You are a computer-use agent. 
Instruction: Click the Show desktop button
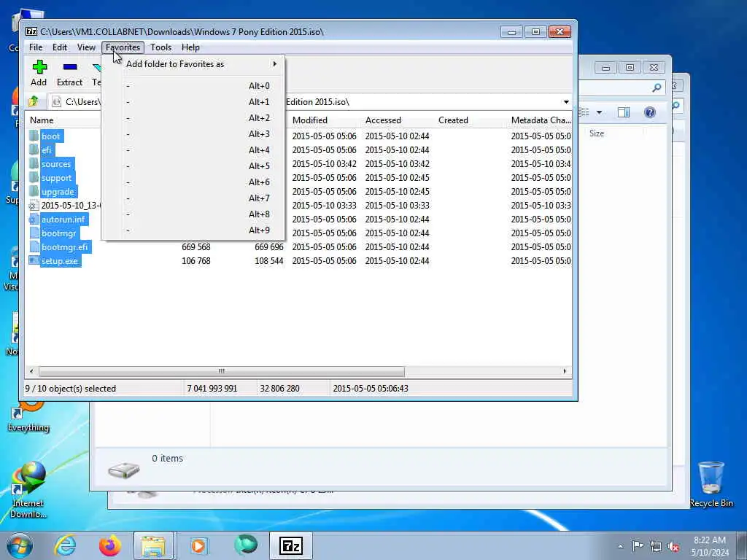[x=742, y=545]
